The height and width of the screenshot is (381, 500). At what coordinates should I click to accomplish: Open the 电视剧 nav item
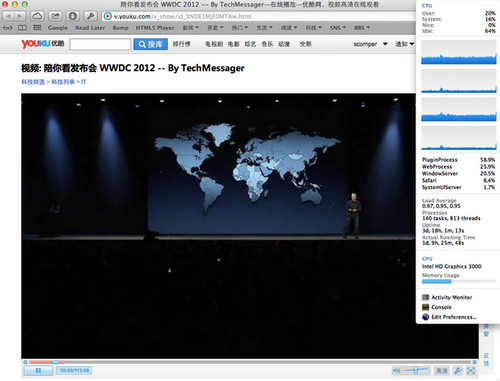[x=214, y=44]
